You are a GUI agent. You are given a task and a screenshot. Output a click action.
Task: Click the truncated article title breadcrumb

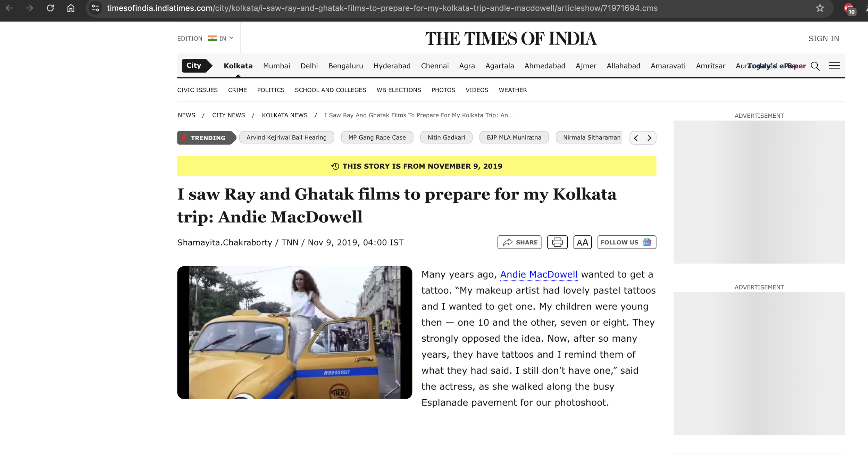[x=418, y=115]
